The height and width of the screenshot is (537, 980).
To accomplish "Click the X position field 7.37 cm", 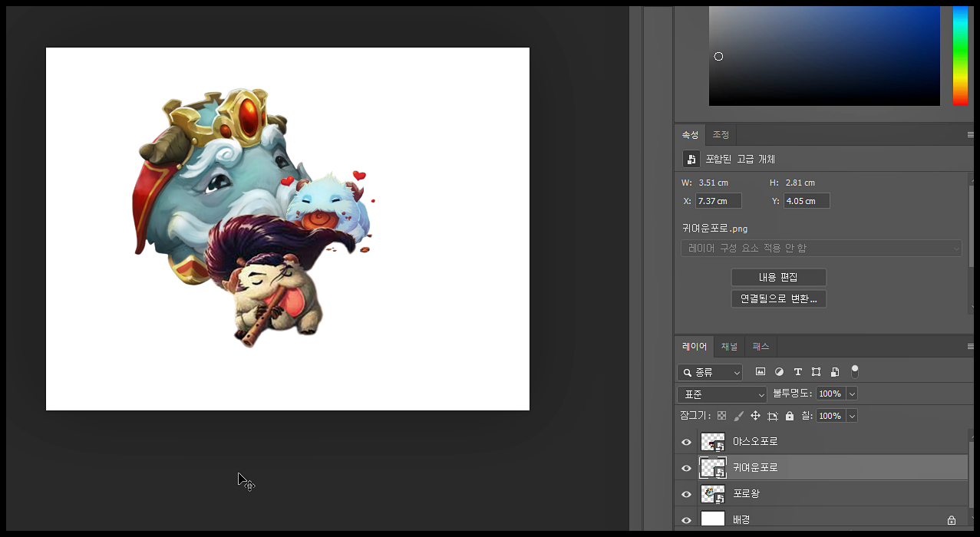I will click(x=718, y=201).
